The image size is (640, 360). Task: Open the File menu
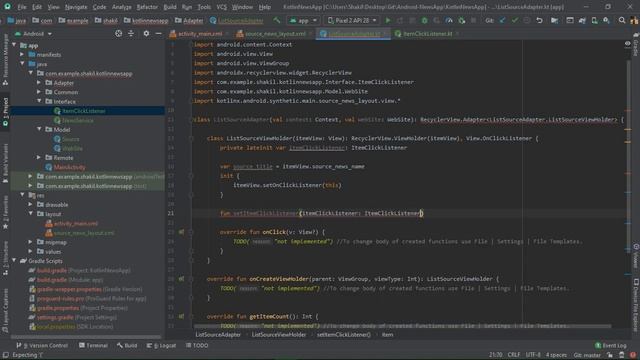click(22, 7)
